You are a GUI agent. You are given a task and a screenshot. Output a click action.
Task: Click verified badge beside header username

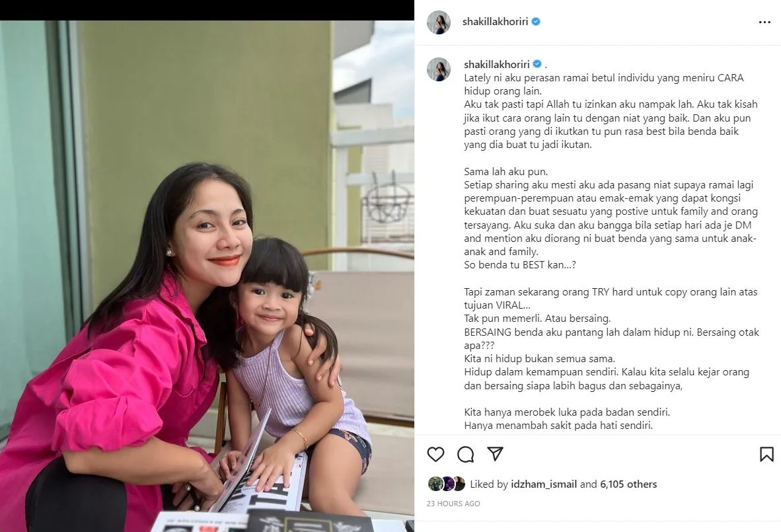tap(536, 21)
